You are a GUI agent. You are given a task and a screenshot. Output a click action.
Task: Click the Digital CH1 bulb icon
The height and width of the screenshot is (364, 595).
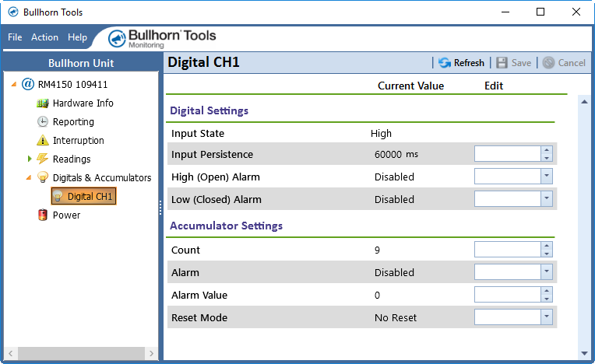tap(58, 196)
